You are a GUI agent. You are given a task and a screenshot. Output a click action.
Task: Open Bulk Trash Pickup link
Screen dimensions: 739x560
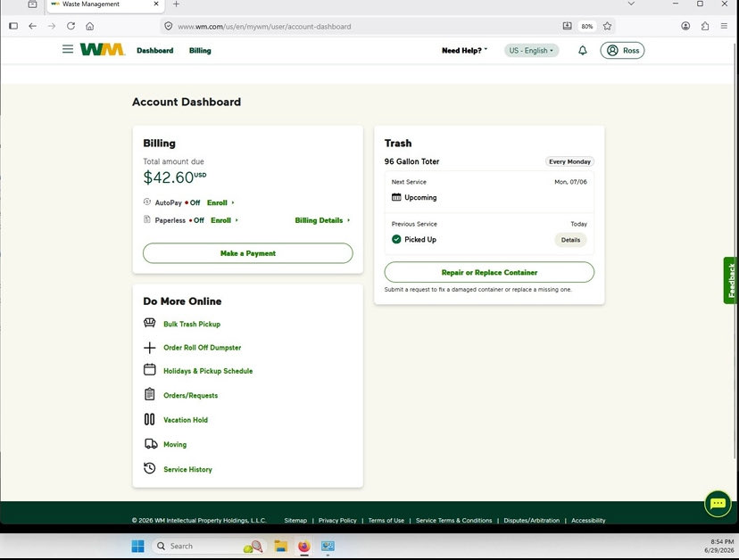192,324
